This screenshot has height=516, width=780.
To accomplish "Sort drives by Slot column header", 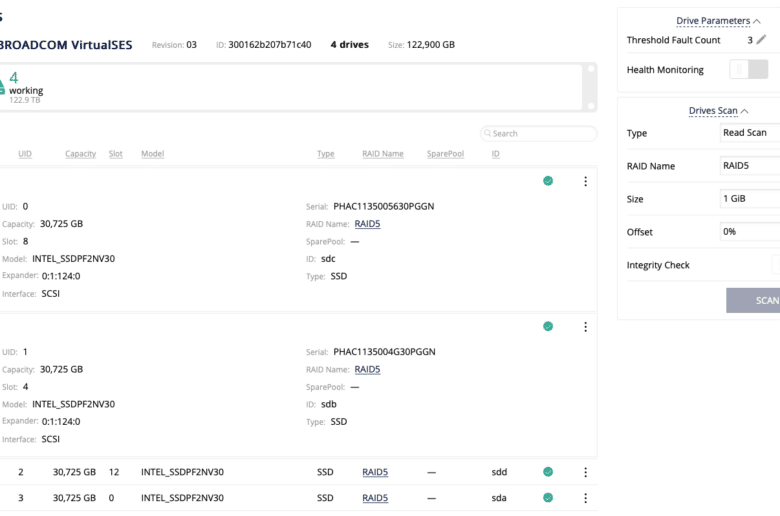I will (115, 154).
